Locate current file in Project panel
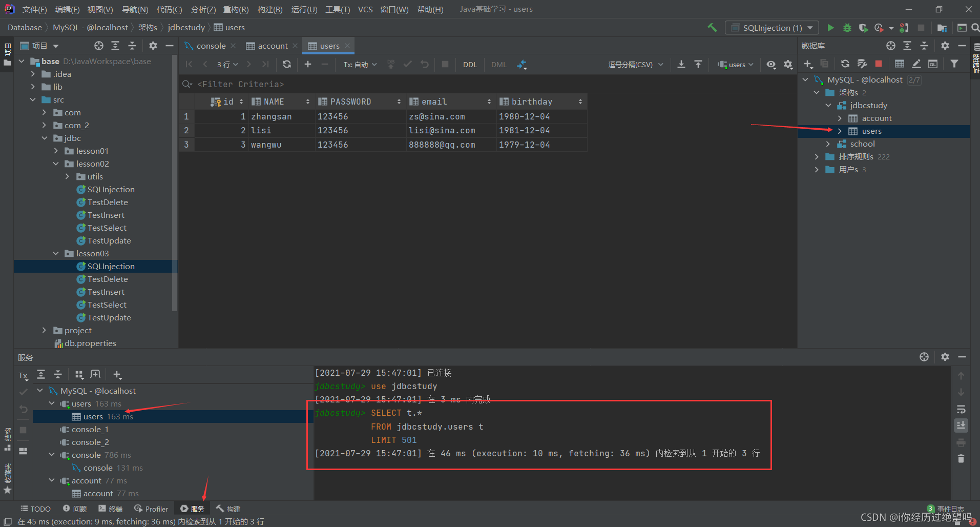Screen dimensions: 980x527 click(99, 46)
